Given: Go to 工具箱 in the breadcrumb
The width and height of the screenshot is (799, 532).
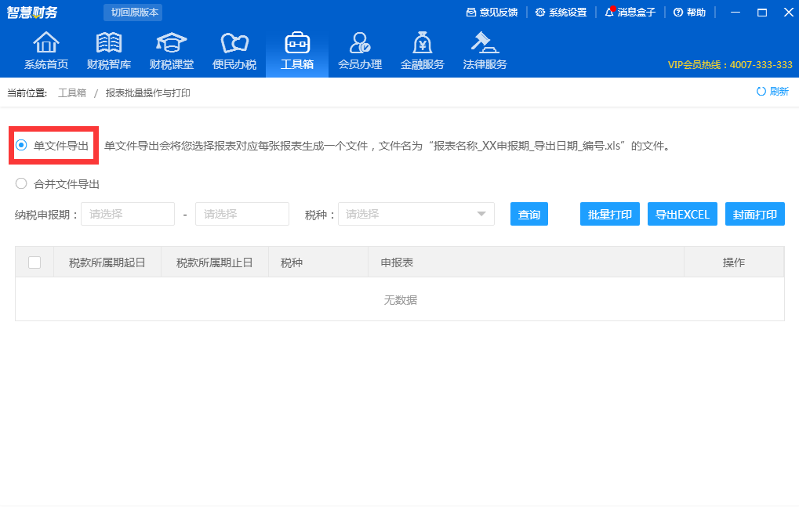Looking at the screenshot, I should pyautogui.click(x=67, y=92).
